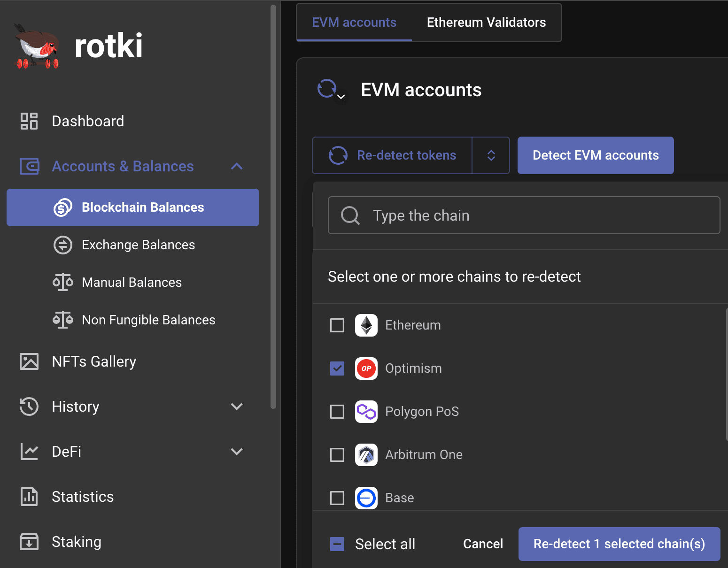Click the Arbitrum One label text

(x=424, y=455)
